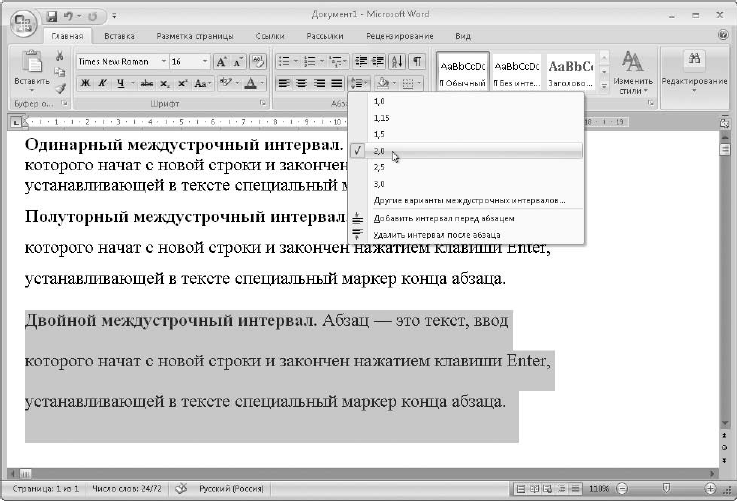The image size is (737, 501).
Task: Click Добавить интервал перед абзацем
Action: pos(442,217)
